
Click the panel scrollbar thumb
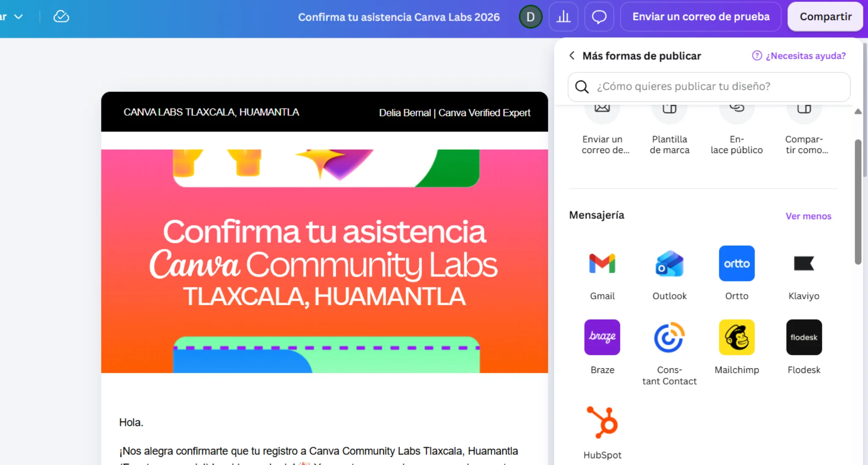click(x=858, y=202)
